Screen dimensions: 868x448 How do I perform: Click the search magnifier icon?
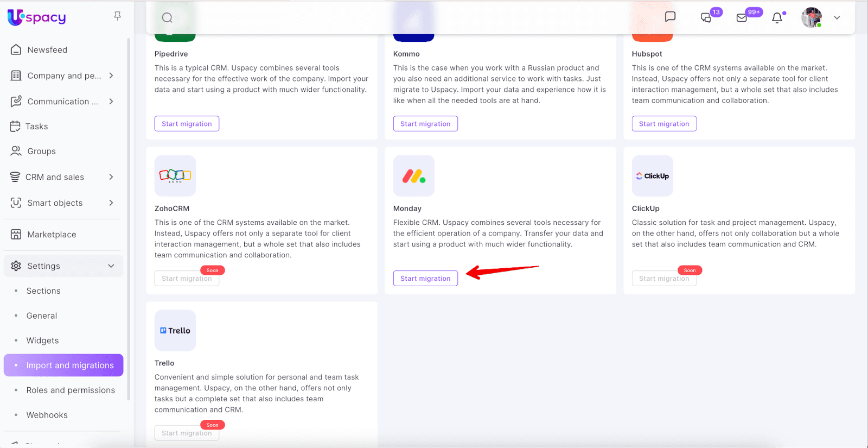click(167, 18)
